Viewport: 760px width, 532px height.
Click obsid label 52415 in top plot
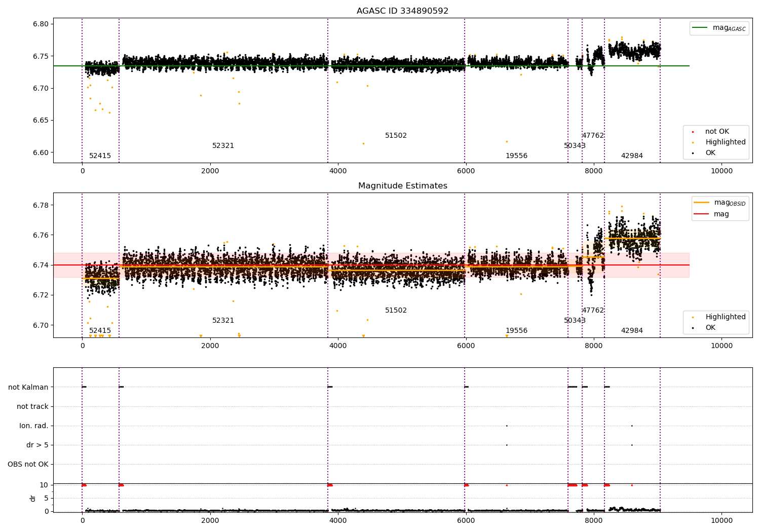100,156
